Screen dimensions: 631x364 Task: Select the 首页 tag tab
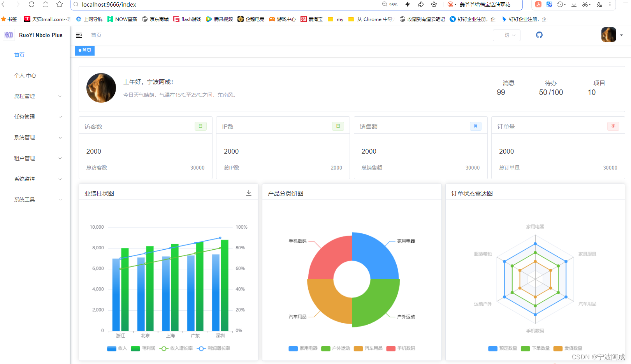pyautogui.click(x=85, y=50)
